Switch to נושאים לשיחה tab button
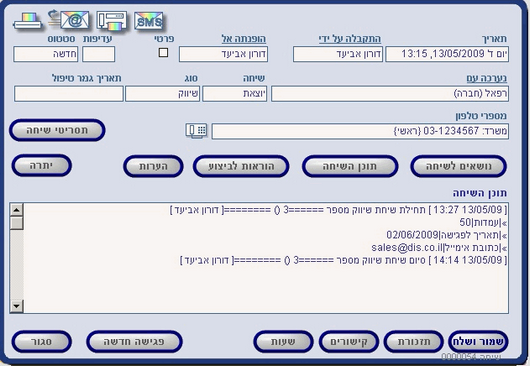Screen dimensions: 530x366 [x=459, y=166]
